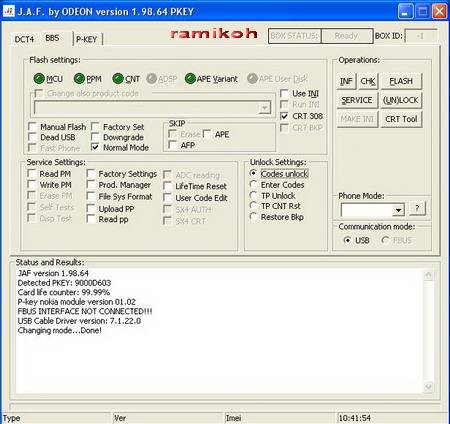The width and height of the screenshot is (450, 424).
Task: Check SKIP APE option
Action: coord(207,134)
